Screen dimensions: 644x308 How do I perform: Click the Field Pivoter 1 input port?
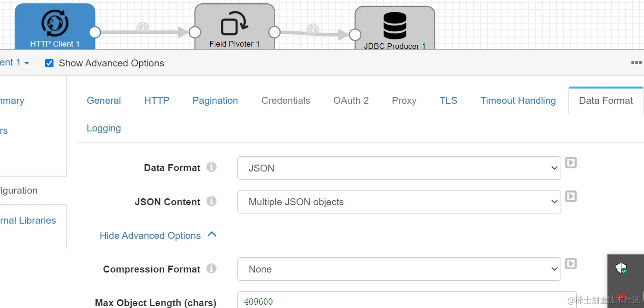click(x=195, y=32)
